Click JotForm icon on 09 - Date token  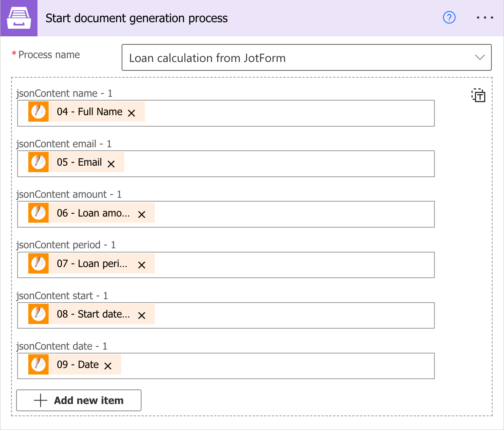(38, 365)
